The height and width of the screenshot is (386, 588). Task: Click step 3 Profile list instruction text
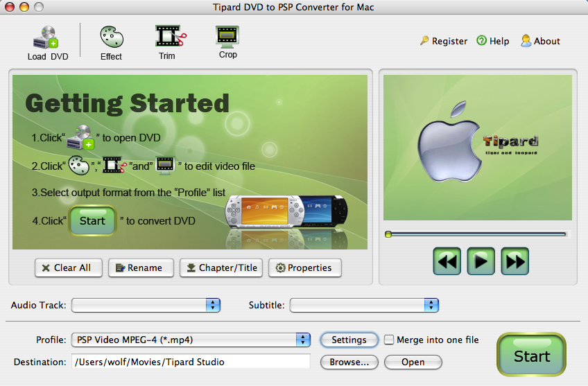(129, 193)
